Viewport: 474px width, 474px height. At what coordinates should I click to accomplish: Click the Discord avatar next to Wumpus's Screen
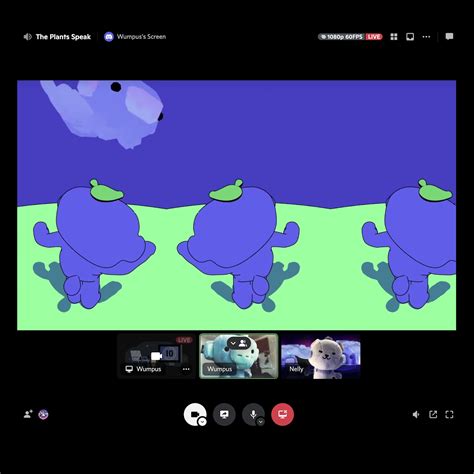point(109,37)
